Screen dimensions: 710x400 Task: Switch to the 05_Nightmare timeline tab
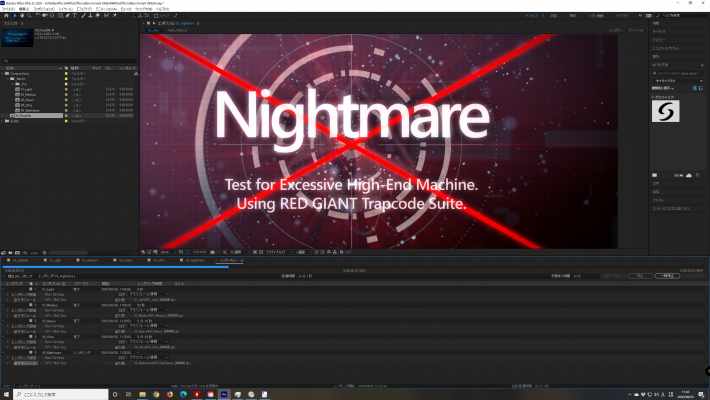pyautogui.click(x=197, y=260)
